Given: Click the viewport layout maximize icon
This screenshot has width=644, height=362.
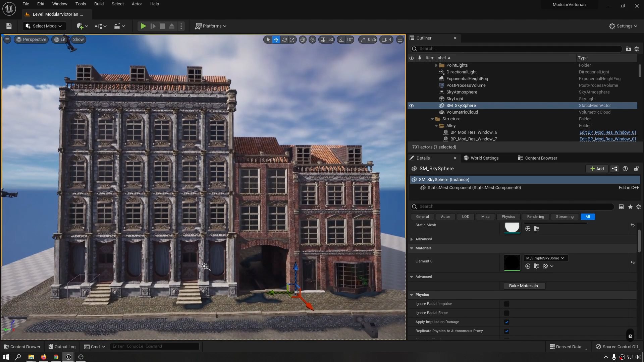Looking at the screenshot, I should [x=400, y=40].
